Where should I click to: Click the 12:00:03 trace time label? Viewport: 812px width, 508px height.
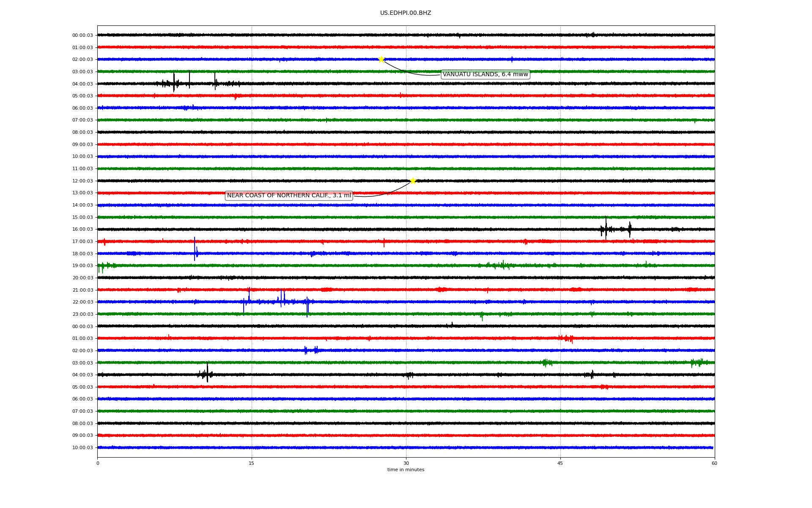coord(82,181)
